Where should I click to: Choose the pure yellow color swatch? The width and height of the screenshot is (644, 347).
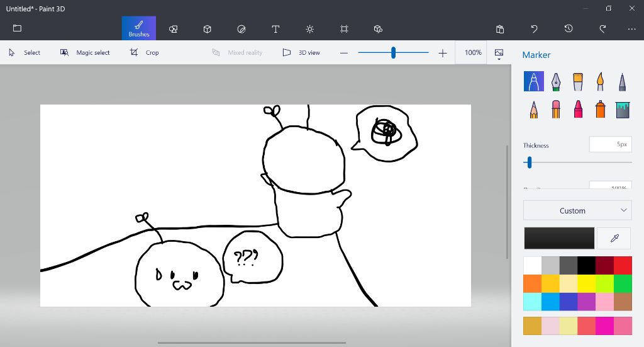587,283
